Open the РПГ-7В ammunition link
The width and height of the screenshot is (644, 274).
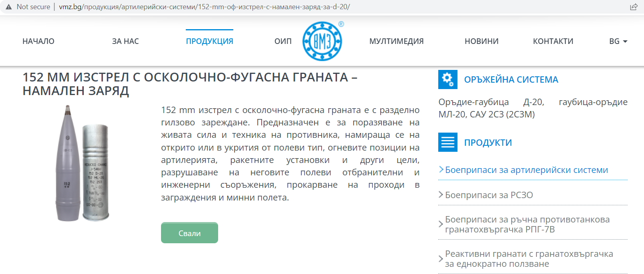pyautogui.click(x=527, y=224)
